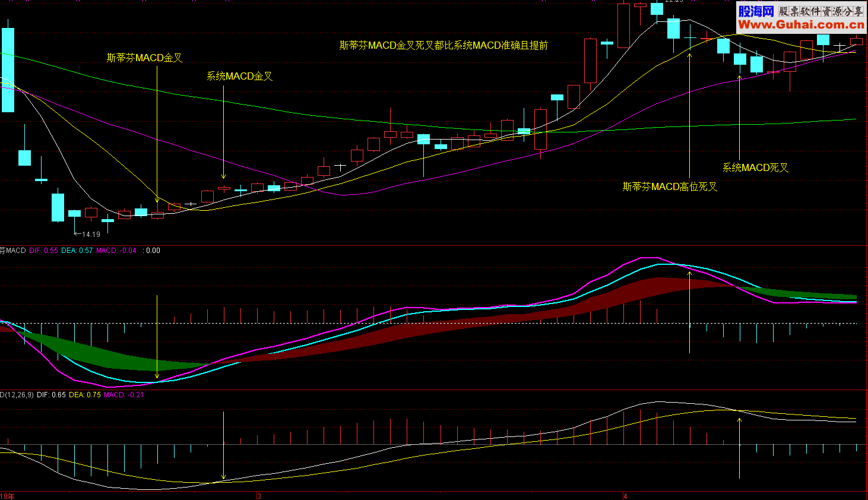
Task: Select the "系统MACD死叉" annotation text
Action: pos(755,167)
